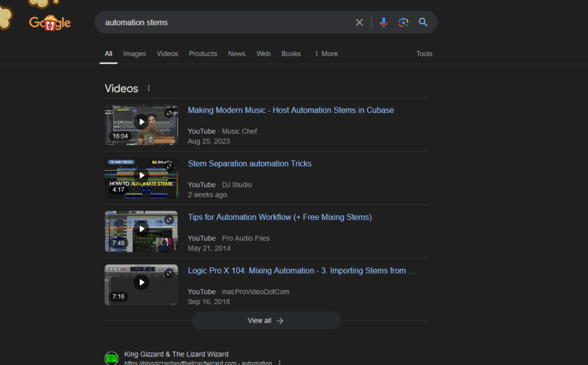588x365 pixels.
Task: Open Google Lens image search
Action: (x=403, y=22)
